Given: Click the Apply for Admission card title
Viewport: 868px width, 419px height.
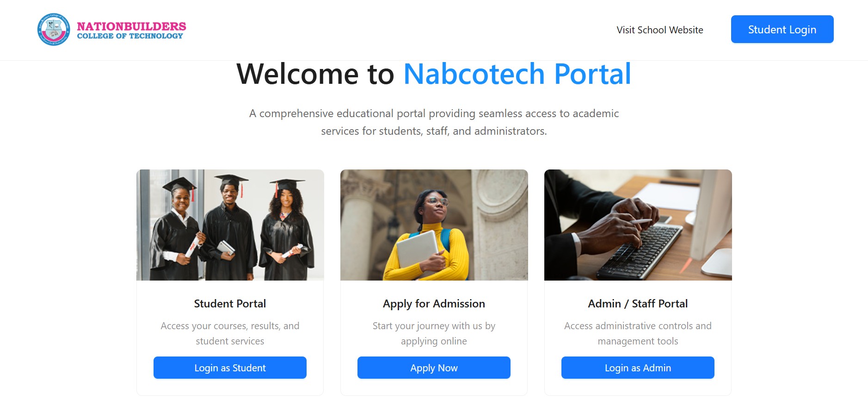Looking at the screenshot, I should (434, 304).
